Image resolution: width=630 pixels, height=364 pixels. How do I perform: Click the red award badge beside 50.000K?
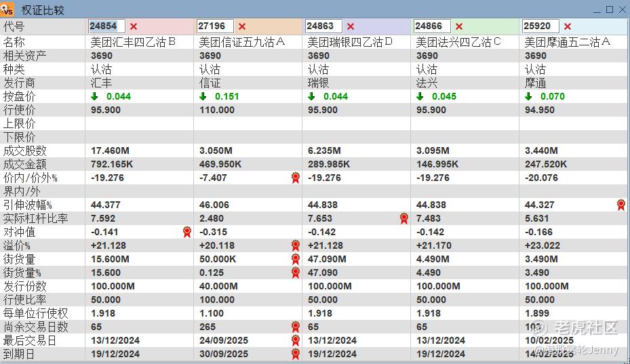tap(296, 259)
